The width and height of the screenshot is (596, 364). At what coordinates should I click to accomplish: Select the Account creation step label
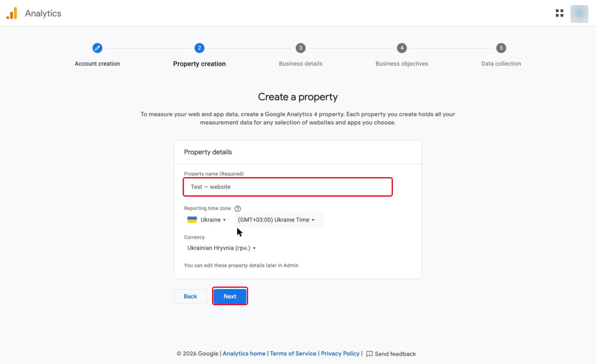point(97,64)
